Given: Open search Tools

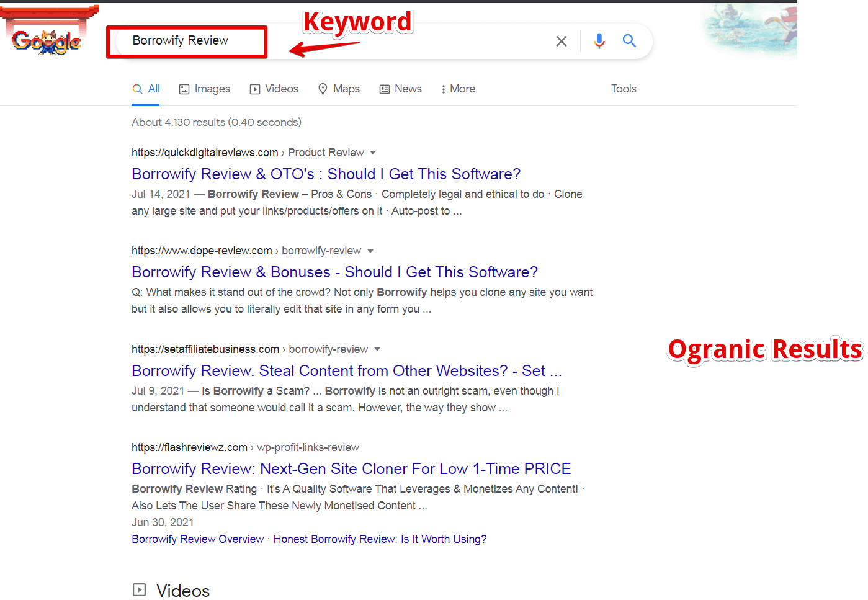Looking at the screenshot, I should [624, 89].
